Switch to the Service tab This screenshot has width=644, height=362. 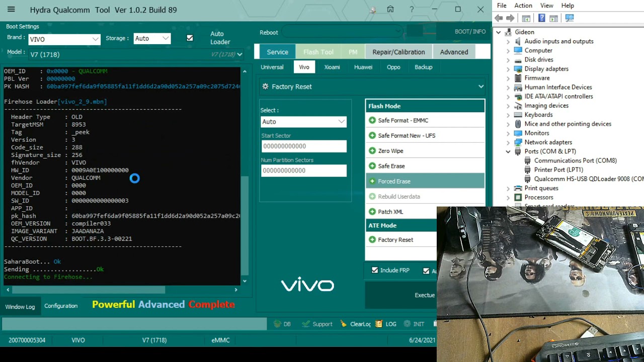(x=277, y=52)
